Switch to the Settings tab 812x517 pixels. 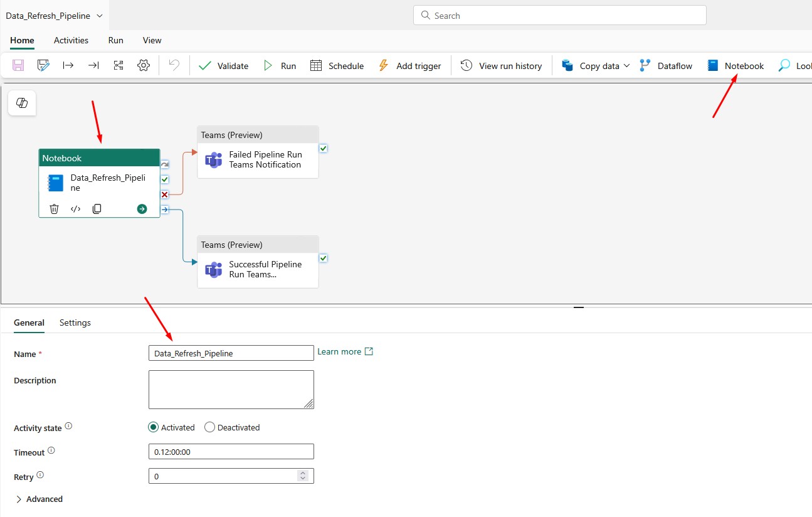point(75,322)
